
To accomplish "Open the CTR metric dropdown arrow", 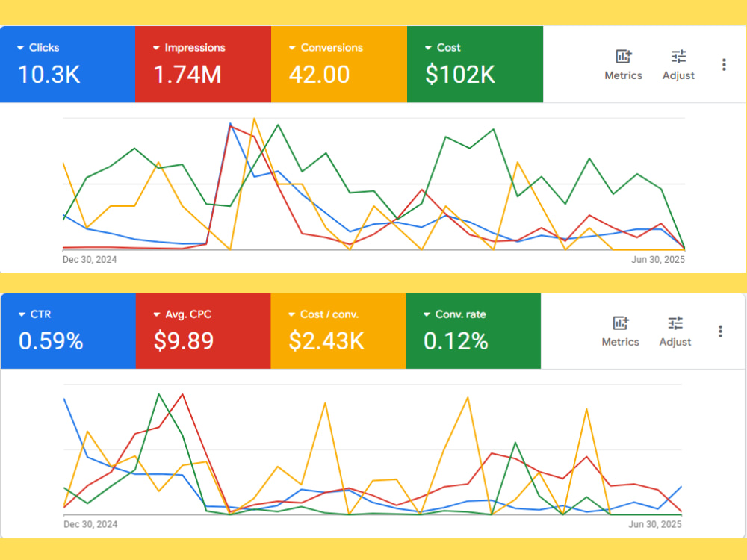I will pyautogui.click(x=22, y=314).
